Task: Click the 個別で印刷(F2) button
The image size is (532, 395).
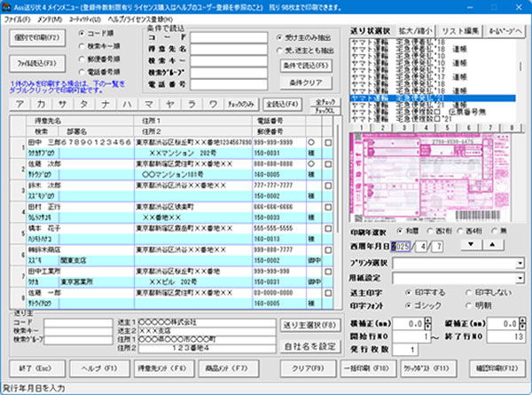Action: (36, 37)
